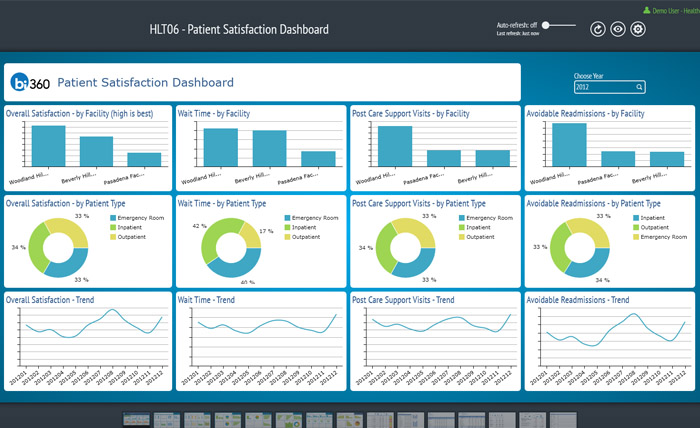Click Beverly Hills bar in Overall Satisfaction chart
Screen dimensions: 700x428
click(x=96, y=152)
